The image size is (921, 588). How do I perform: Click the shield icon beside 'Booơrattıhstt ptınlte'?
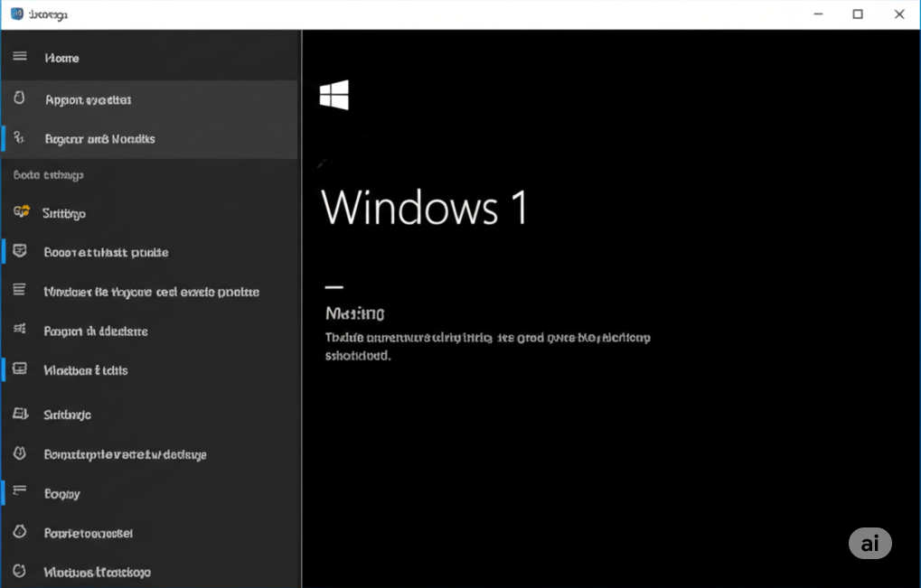(20, 251)
